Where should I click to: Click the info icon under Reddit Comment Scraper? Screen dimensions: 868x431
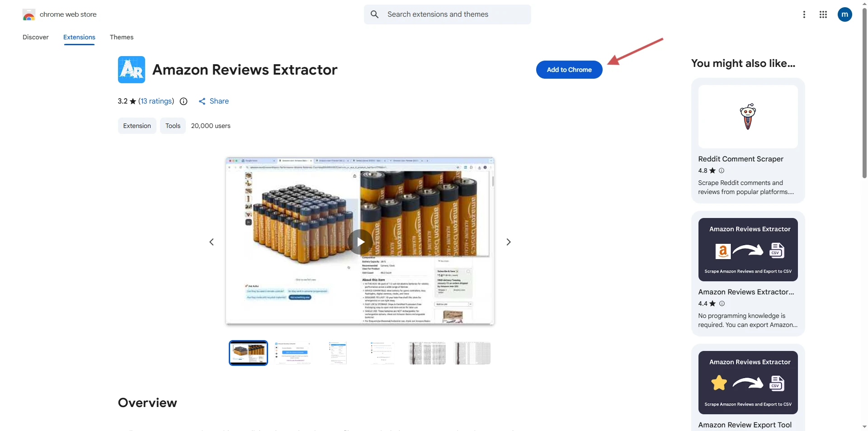pos(722,171)
